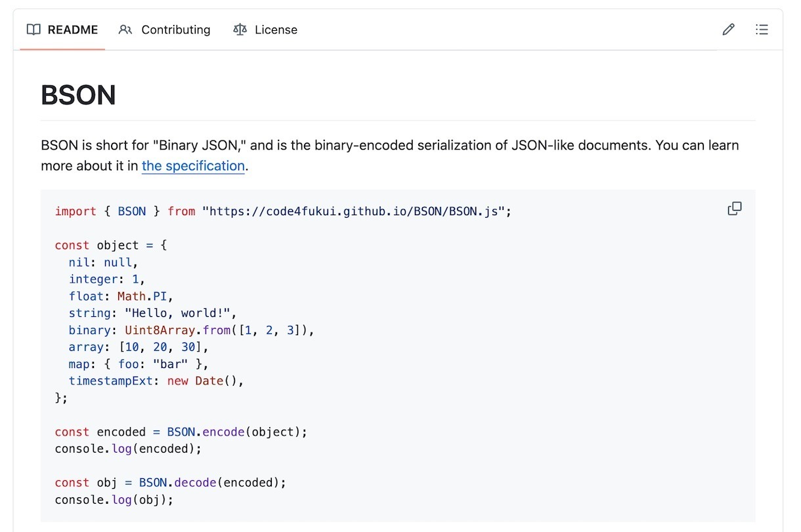The height and width of the screenshot is (532, 801).
Task: Click the people icon beside Contributing
Action: point(125,30)
